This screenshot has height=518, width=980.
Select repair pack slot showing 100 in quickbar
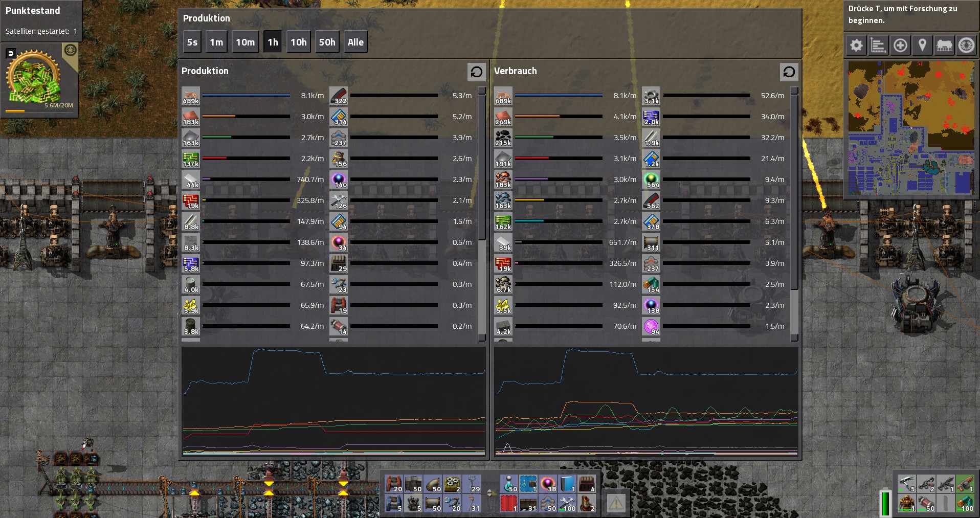click(567, 503)
